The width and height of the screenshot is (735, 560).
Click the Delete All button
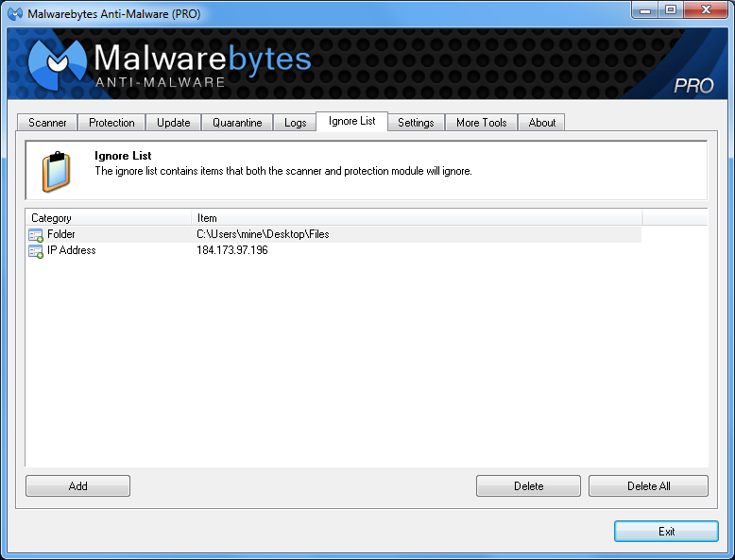[648, 486]
